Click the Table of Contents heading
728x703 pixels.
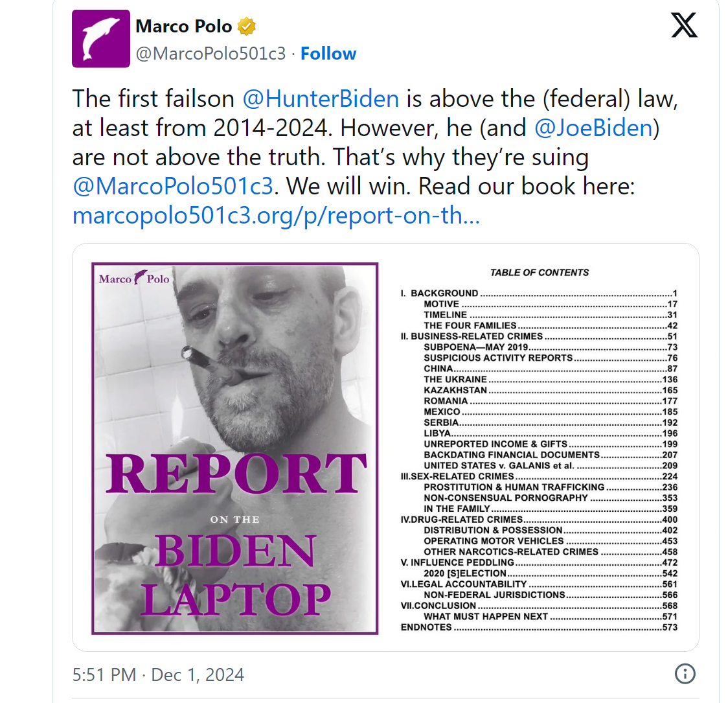click(540, 273)
